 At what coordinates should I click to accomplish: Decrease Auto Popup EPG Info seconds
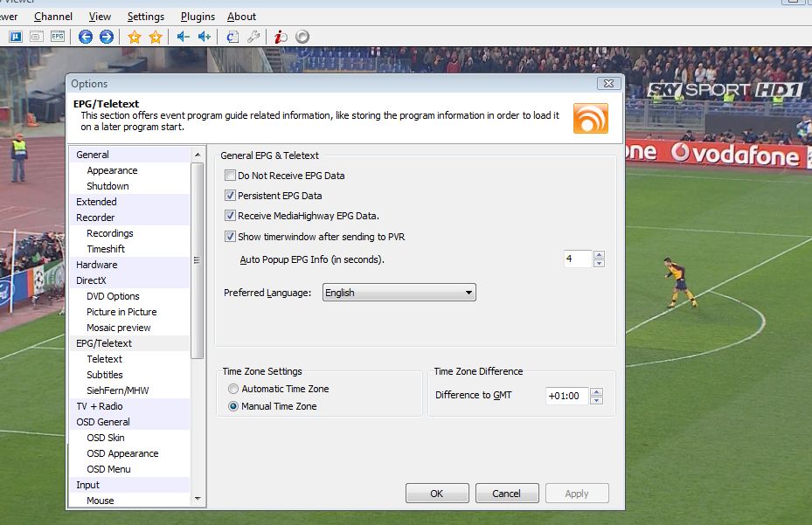pos(599,263)
